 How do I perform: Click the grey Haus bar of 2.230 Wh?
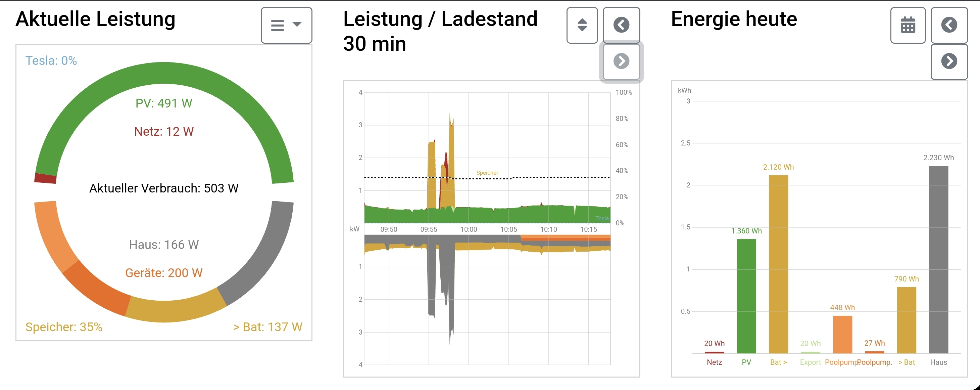point(938,259)
